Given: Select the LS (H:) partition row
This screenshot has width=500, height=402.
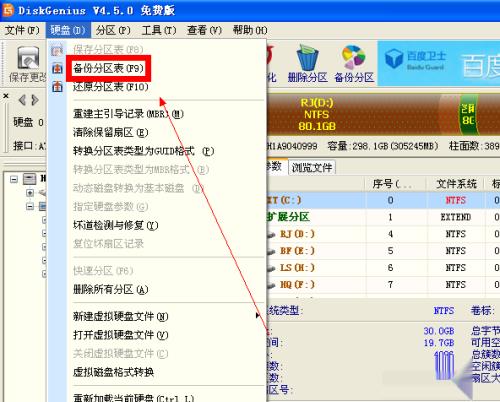Looking at the screenshot, I should pyautogui.click(x=383, y=268).
